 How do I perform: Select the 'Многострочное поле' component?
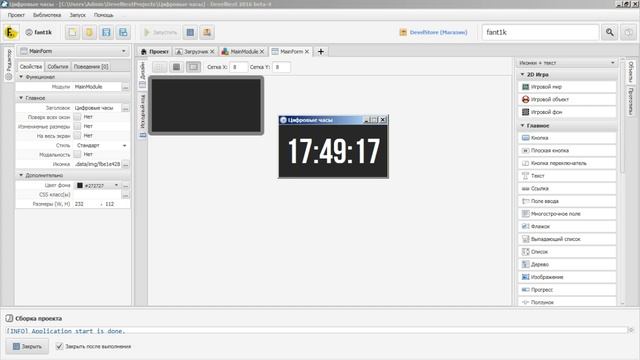[567, 214]
